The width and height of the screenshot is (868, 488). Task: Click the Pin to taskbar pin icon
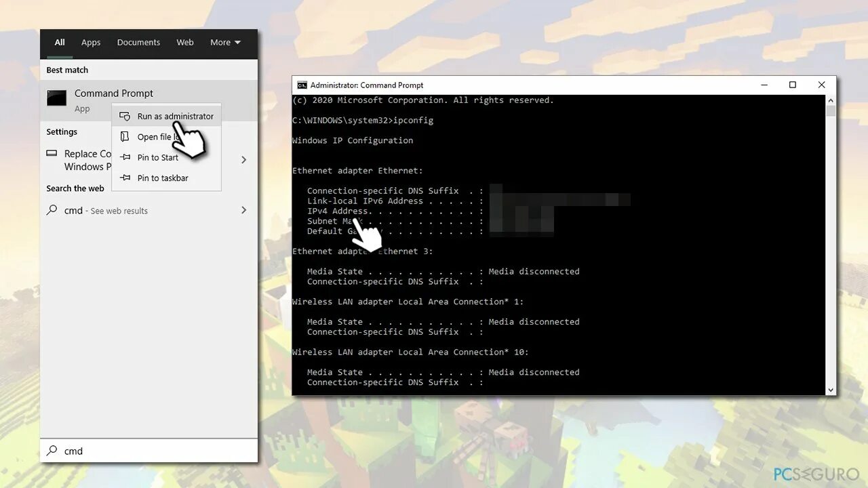125,178
